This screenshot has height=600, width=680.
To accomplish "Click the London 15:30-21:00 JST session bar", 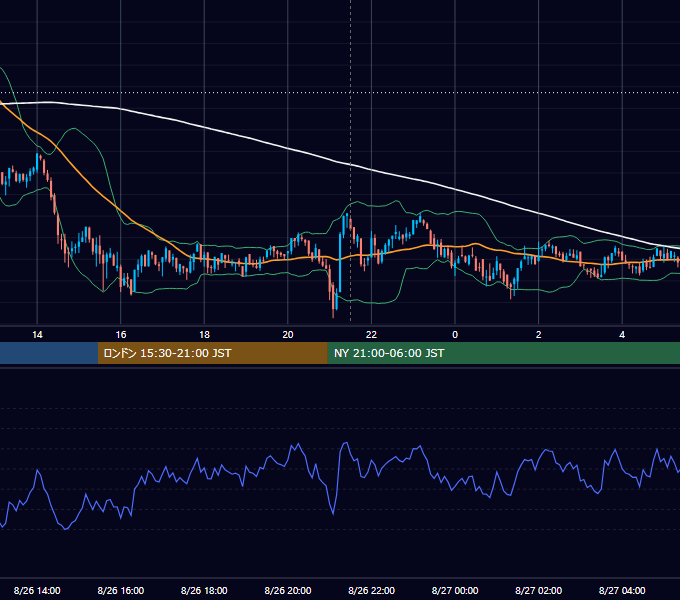I will 212,353.
